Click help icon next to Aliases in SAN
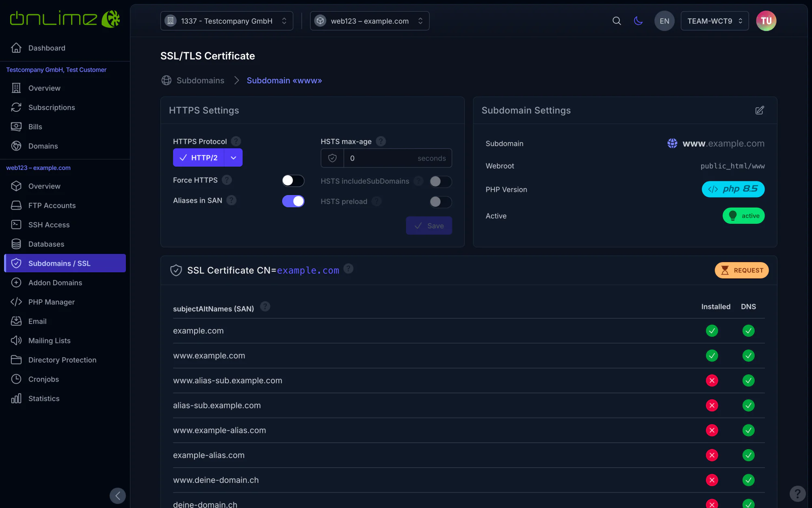 [231, 200]
